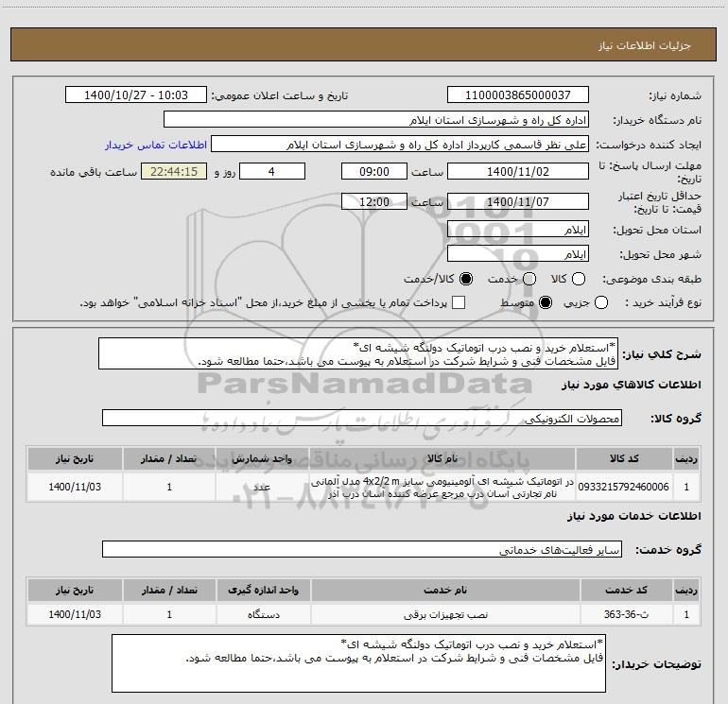Open the buyer contact information link
The width and height of the screenshot is (728, 704).
(x=156, y=145)
